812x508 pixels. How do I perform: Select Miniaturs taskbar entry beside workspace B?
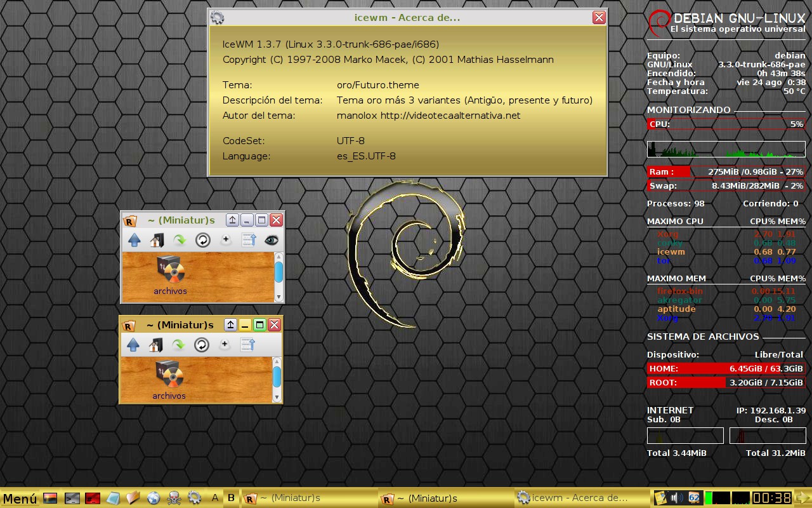coord(309,498)
